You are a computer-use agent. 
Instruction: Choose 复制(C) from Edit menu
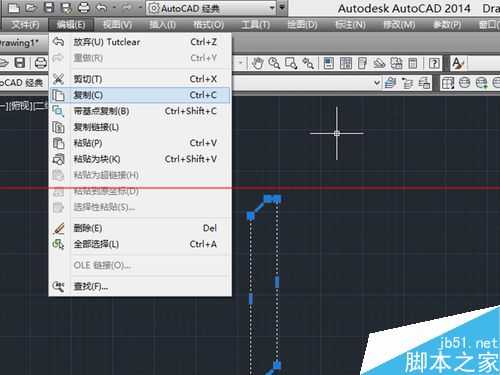pyautogui.click(x=140, y=95)
